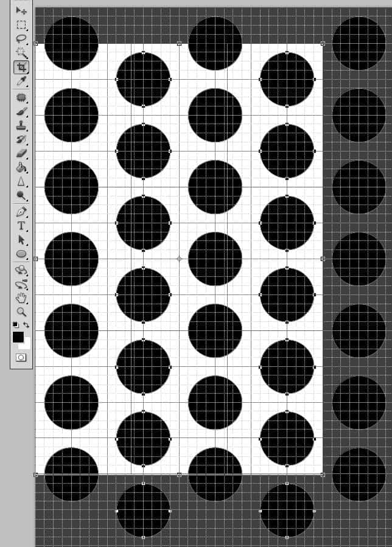Image resolution: width=392 pixels, height=547 pixels.
Task: Select the Clone Stamp tool
Action: [21, 125]
